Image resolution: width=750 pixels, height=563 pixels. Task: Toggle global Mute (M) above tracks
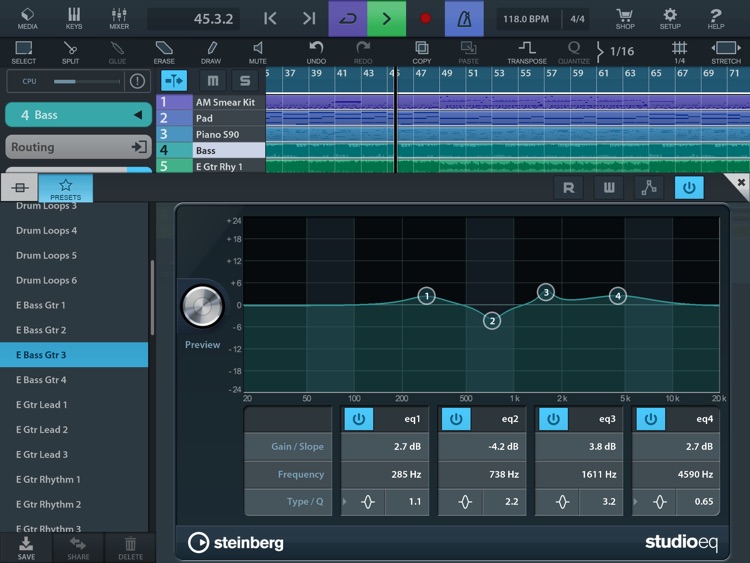[213, 80]
